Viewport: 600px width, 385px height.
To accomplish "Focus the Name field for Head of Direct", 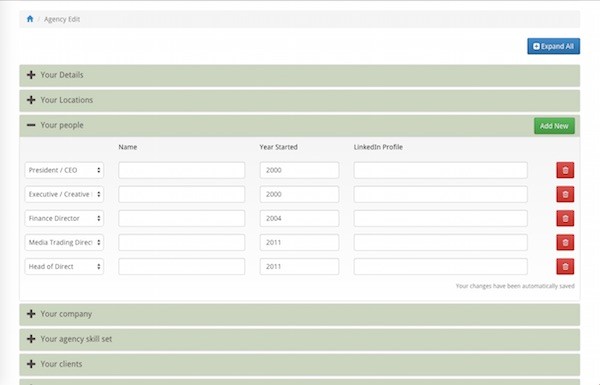I will coord(181,267).
